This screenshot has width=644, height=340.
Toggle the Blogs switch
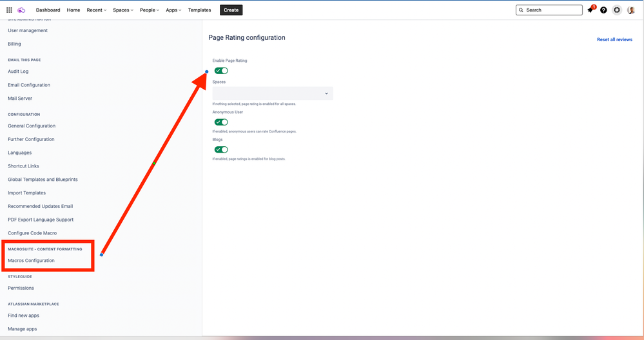pyautogui.click(x=221, y=149)
